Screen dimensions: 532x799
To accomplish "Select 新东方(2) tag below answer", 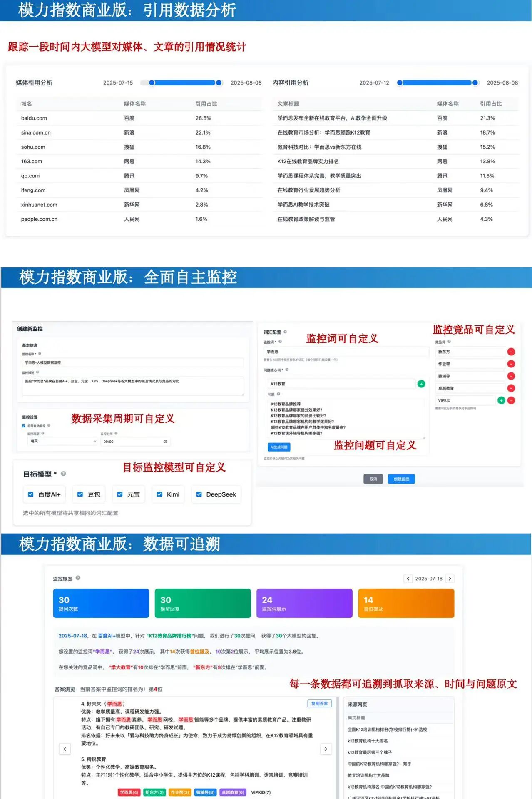I will click(x=154, y=792).
